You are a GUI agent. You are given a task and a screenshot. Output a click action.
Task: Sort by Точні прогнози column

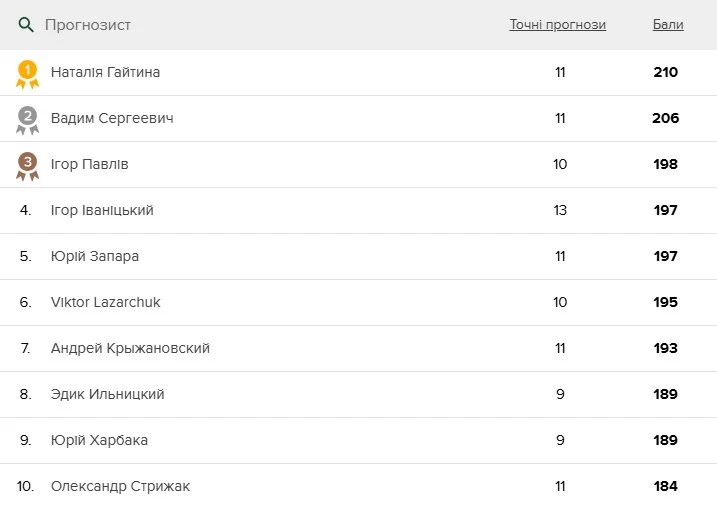[557, 25]
